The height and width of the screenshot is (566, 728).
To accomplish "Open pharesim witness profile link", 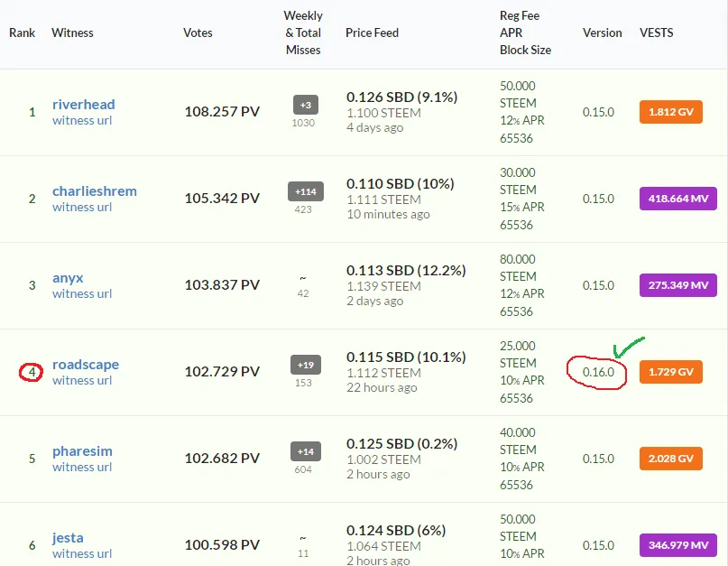I will pyautogui.click(x=82, y=451).
